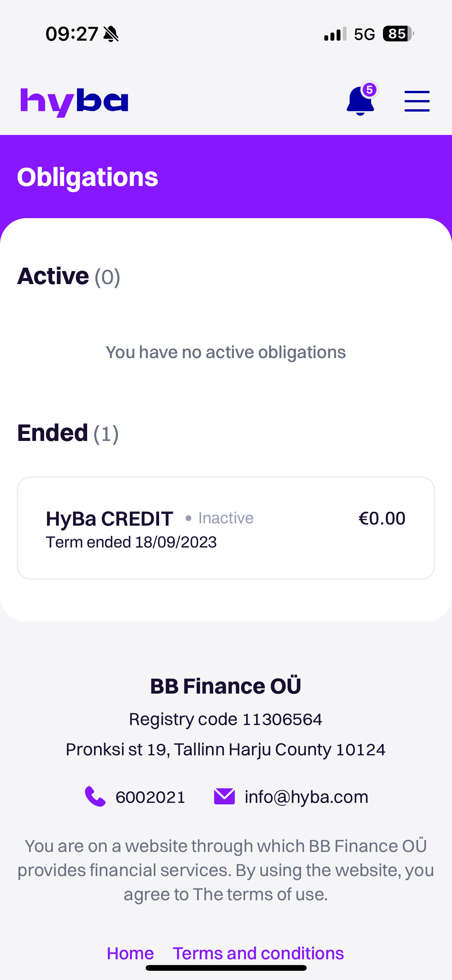Open the HyBa CREDIT obligation card
Screen dimensions: 452x980
226,528
